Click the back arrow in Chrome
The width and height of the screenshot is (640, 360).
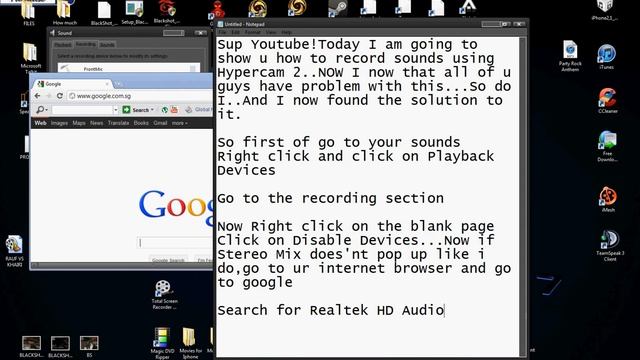coord(38,96)
